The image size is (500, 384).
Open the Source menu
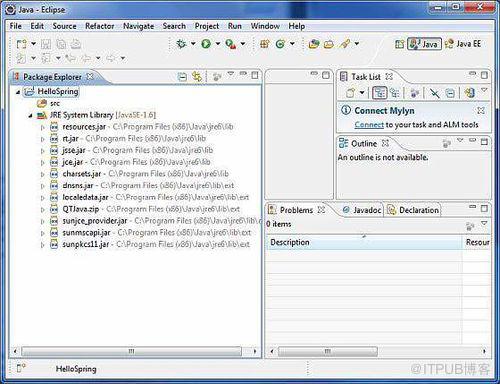pyautogui.click(x=64, y=26)
